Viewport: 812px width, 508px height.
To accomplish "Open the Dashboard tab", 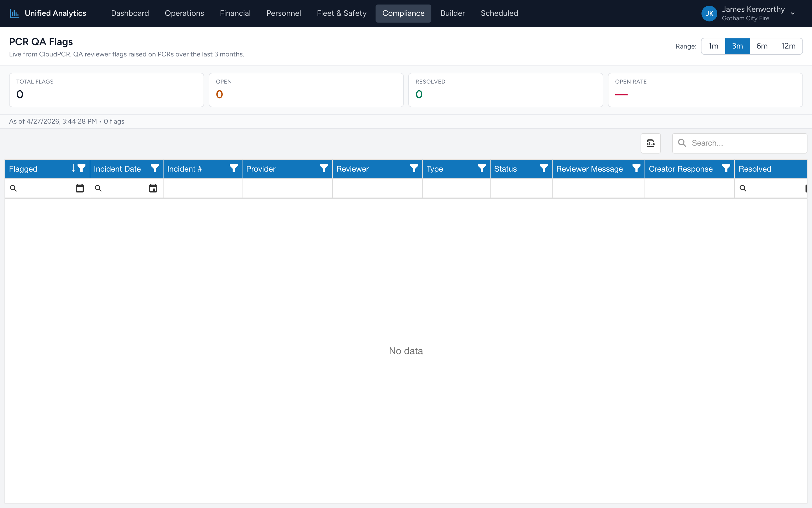I will 130,14.
